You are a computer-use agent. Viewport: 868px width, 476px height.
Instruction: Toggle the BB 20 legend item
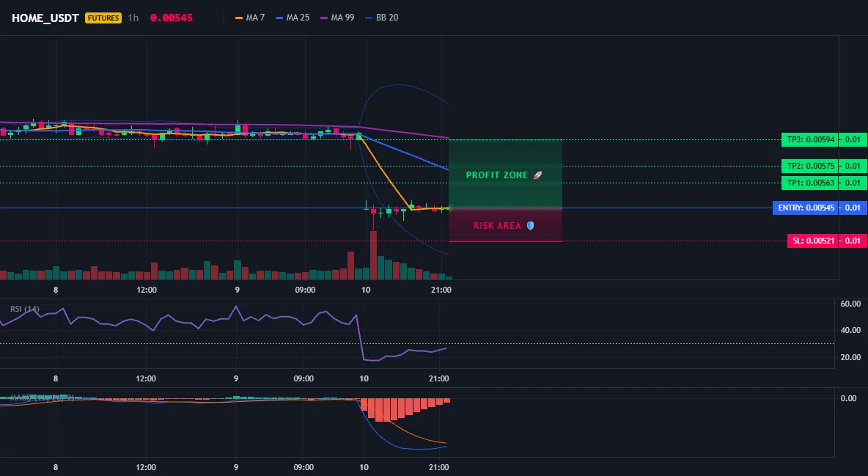click(x=382, y=18)
